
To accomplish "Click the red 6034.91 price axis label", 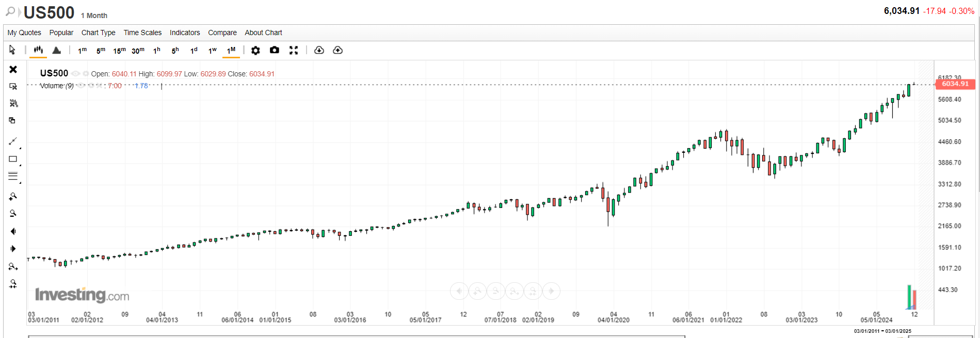I will tap(955, 84).
